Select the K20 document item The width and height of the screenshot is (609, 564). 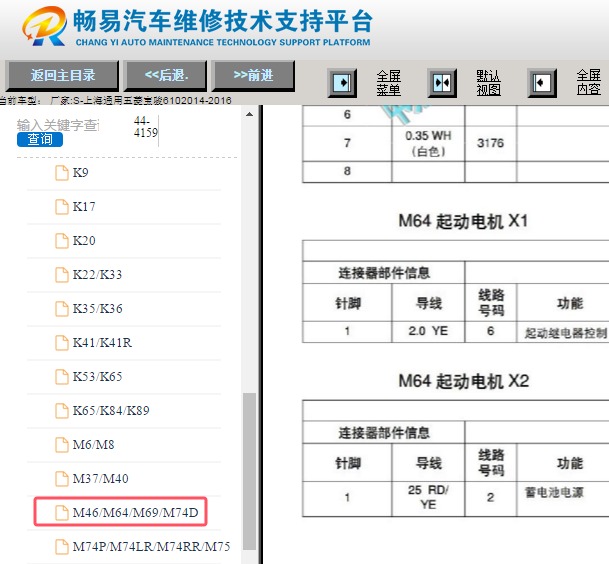pyautogui.click(x=84, y=240)
